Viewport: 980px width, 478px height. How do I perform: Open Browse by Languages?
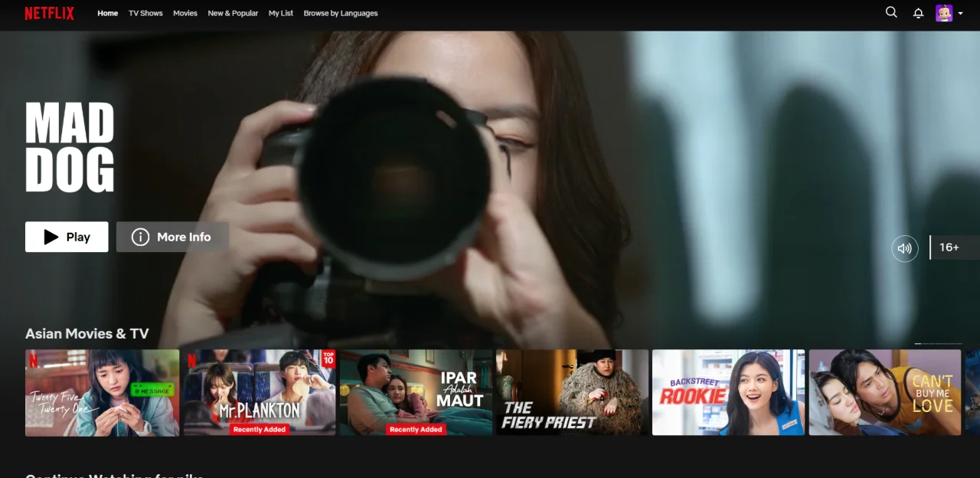(341, 13)
